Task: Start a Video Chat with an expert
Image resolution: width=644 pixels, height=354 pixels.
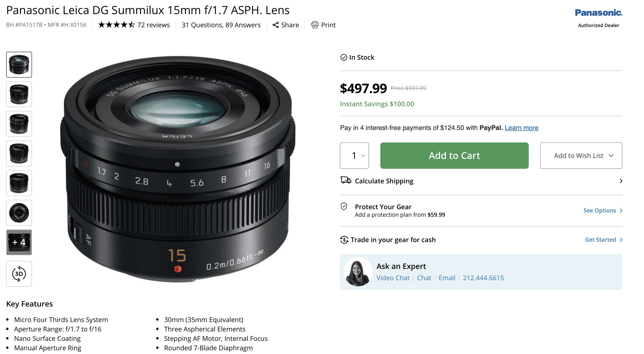Action: (393, 278)
